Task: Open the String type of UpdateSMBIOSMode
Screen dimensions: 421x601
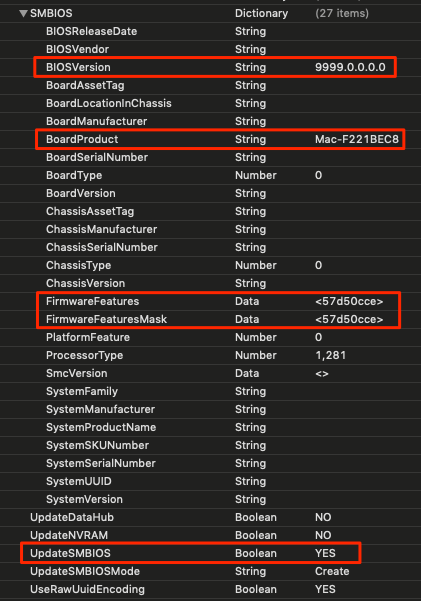Action: 250,572
